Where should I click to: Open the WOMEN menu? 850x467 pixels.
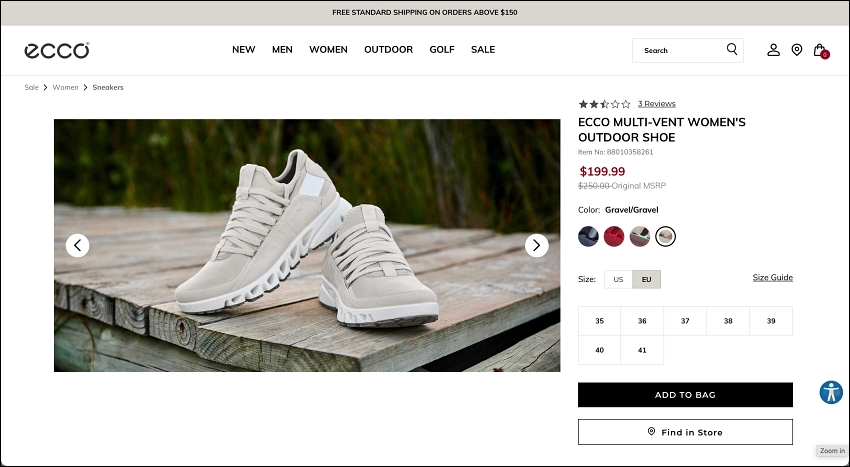coord(328,49)
